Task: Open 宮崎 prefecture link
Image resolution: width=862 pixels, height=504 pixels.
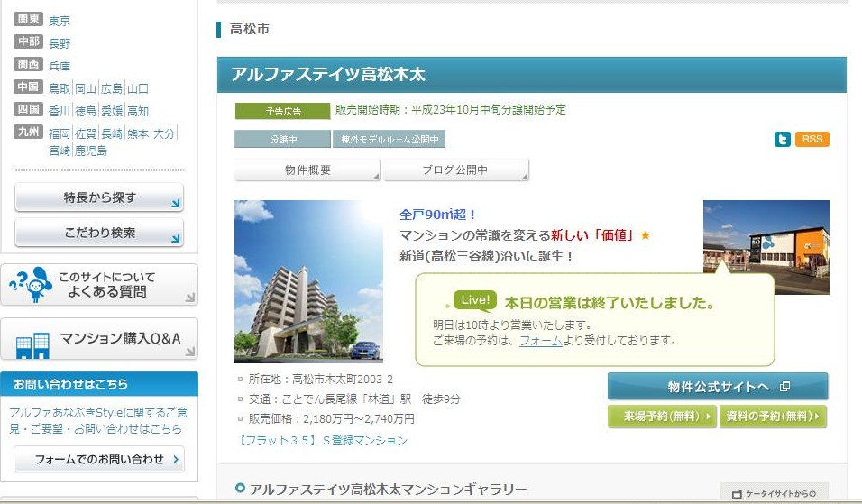Action: point(60,151)
